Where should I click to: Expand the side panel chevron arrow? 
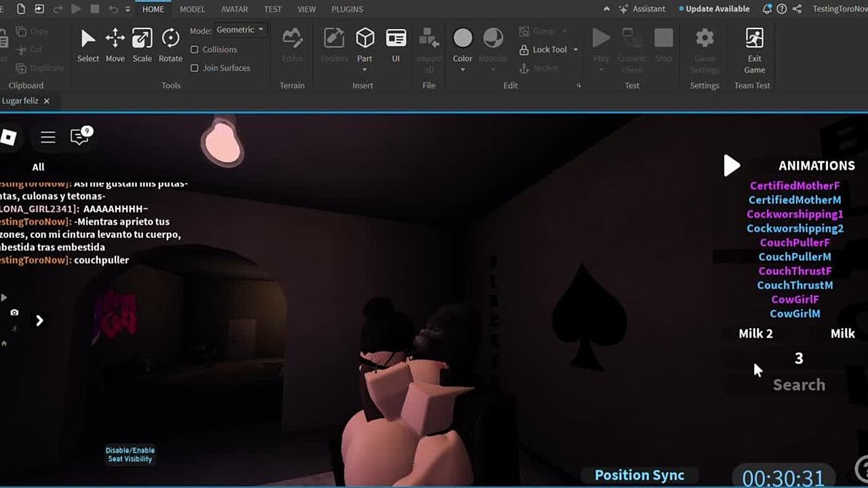coord(39,321)
